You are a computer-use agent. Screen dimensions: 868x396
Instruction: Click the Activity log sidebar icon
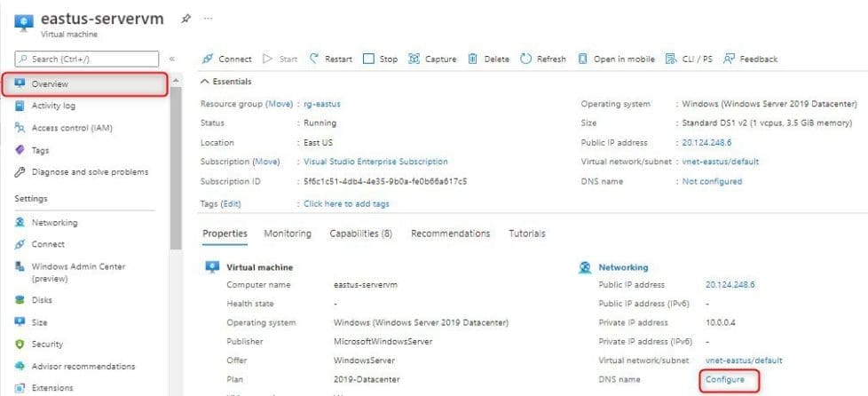20,106
